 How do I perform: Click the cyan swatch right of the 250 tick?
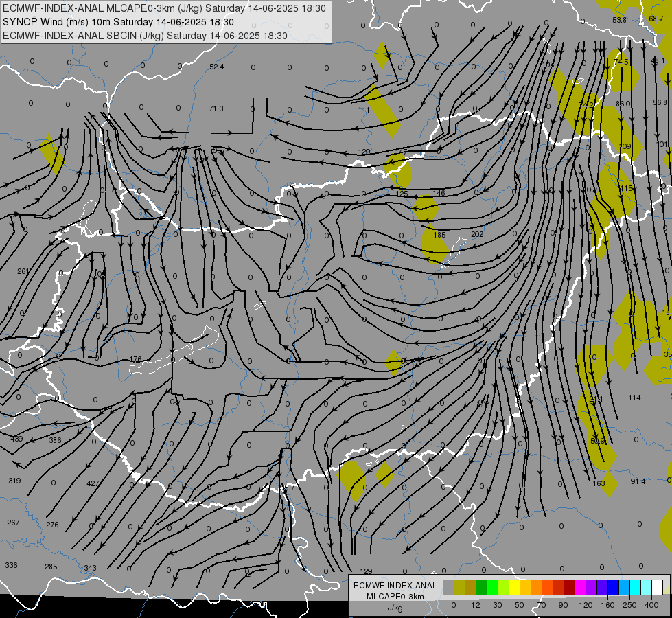pos(636,588)
